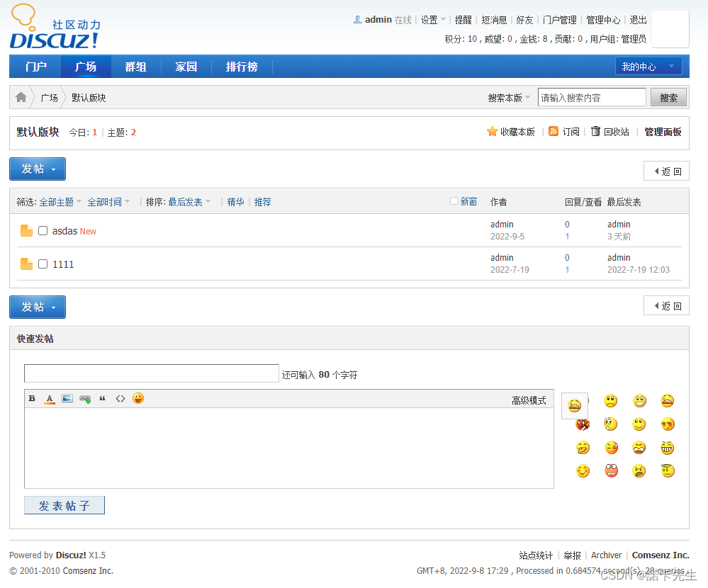Open the Archiver footer link
The height and width of the screenshot is (588, 708).
point(606,555)
